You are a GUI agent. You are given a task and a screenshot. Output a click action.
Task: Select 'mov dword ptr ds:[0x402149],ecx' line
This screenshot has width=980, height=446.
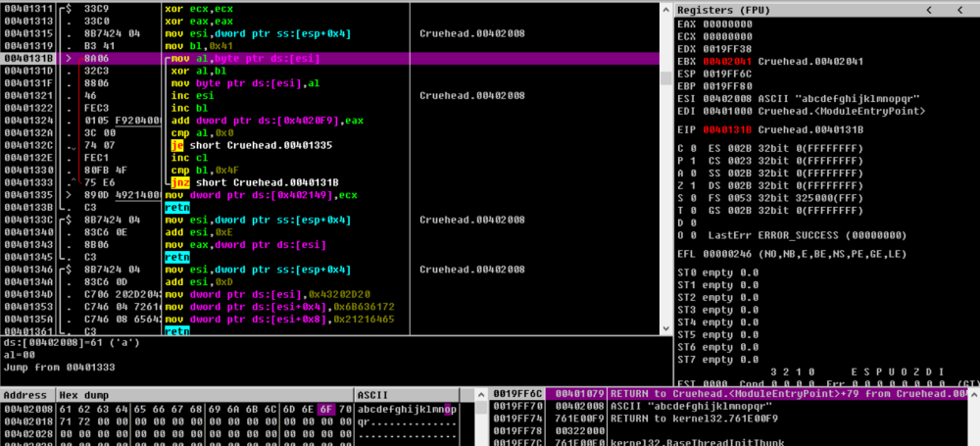click(x=330, y=195)
